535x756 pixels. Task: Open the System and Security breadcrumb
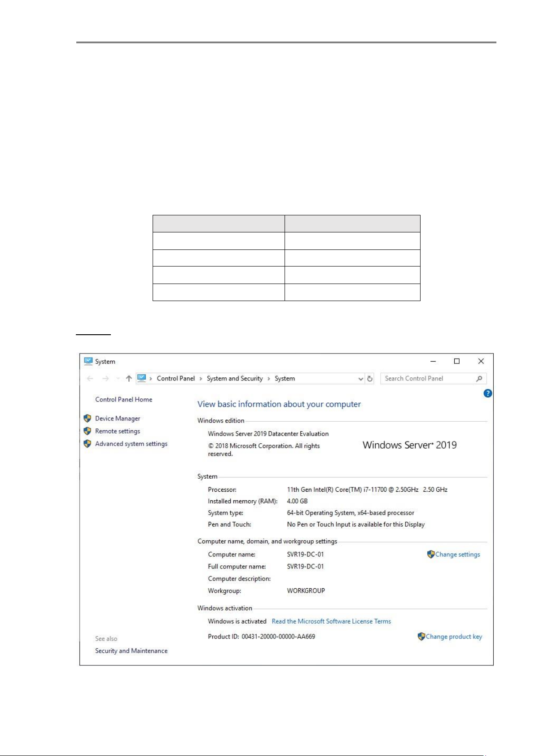[x=235, y=379]
